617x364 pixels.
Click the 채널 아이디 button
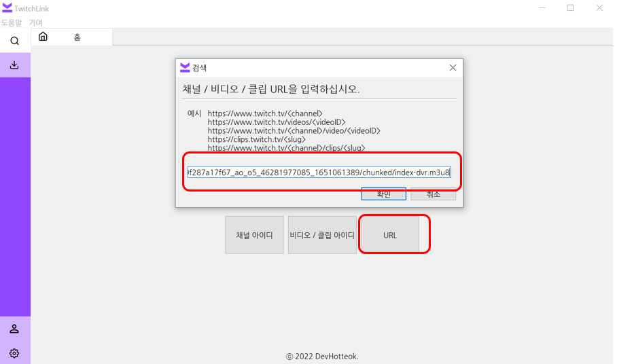point(254,235)
